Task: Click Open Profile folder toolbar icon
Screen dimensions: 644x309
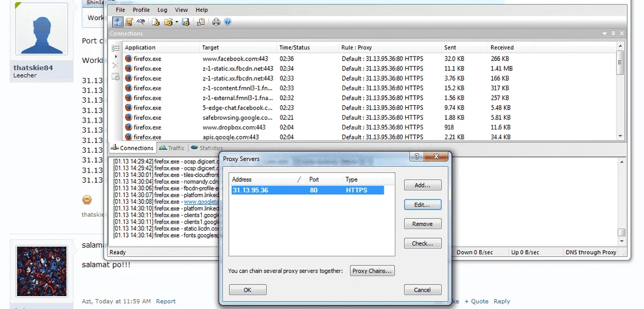Action: click(x=168, y=21)
